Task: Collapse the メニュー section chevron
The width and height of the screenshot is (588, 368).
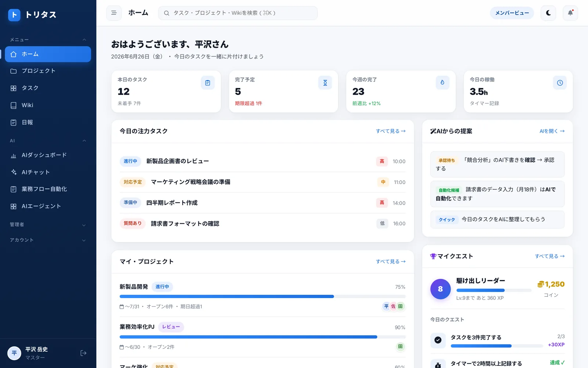Action: pyautogui.click(x=84, y=40)
